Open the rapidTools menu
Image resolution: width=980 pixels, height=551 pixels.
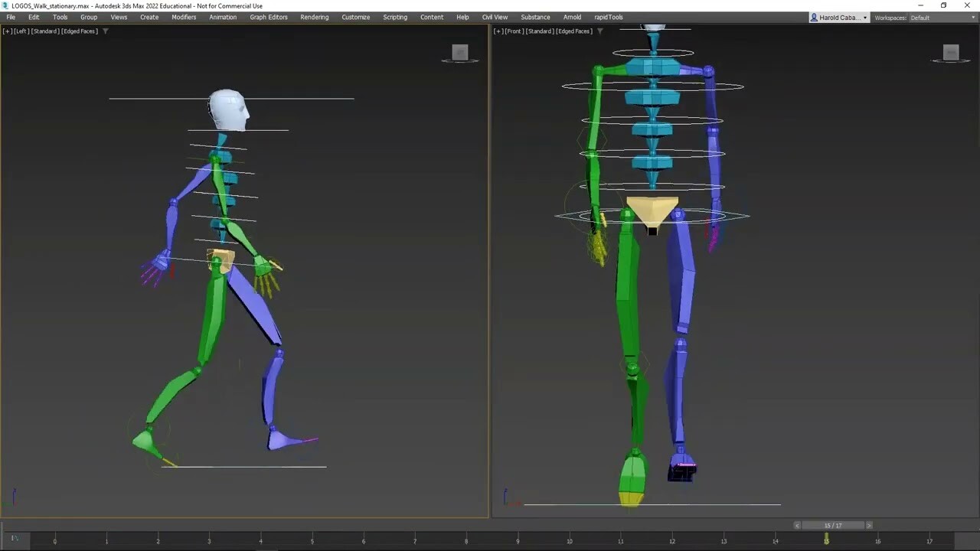[609, 17]
